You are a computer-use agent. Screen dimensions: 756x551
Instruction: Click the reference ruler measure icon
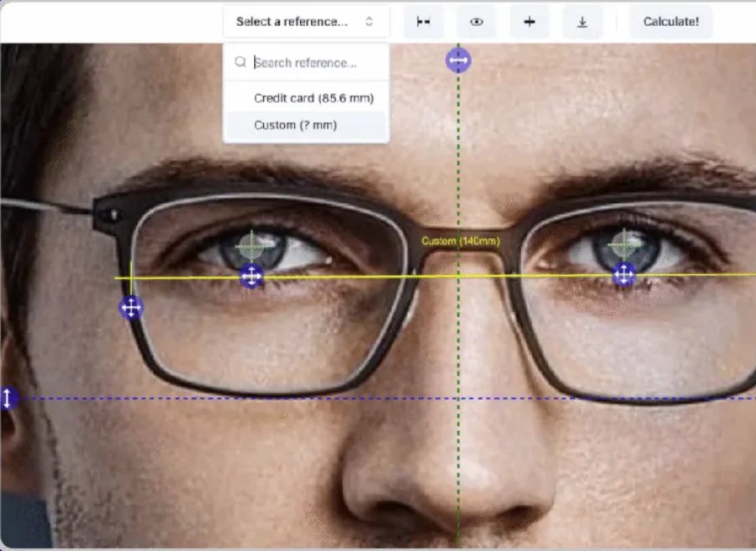(423, 22)
